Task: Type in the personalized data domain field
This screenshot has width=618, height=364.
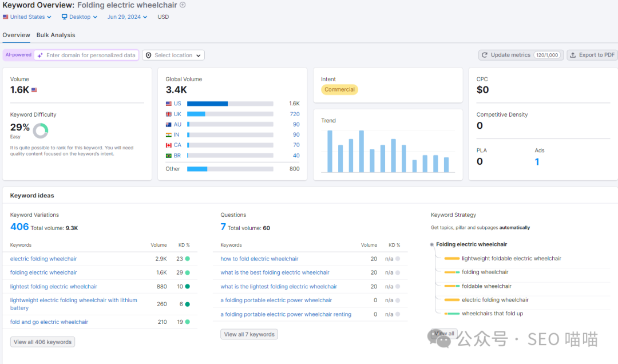Action: (x=90, y=56)
